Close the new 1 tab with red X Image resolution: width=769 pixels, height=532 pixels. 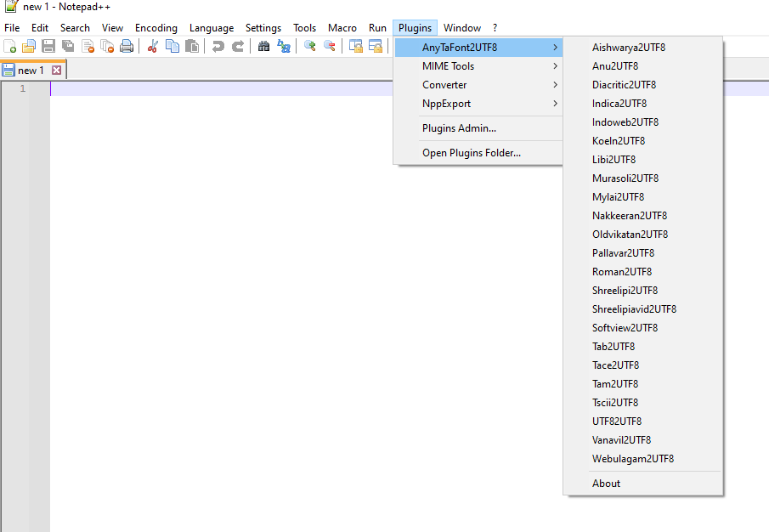click(57, 71)
